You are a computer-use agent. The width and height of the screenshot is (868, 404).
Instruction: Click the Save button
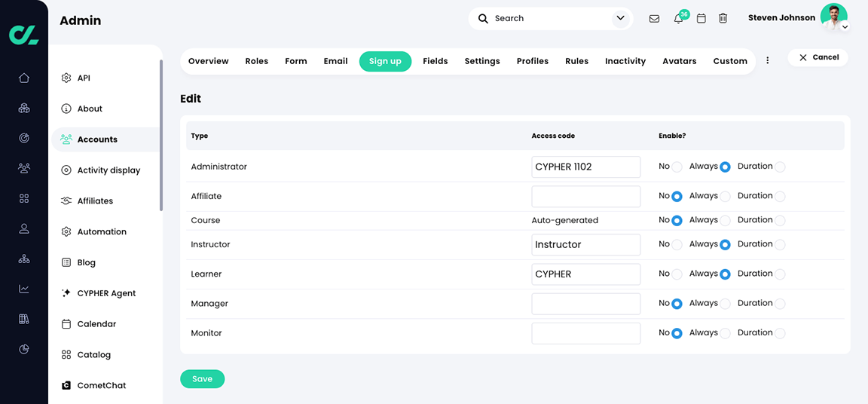(202, 378)
